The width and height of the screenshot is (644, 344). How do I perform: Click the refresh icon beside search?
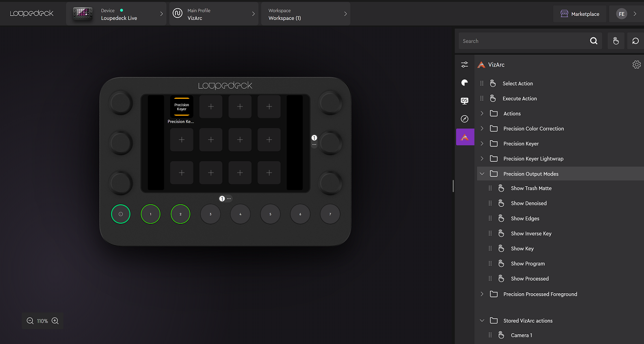coord(635,41)
